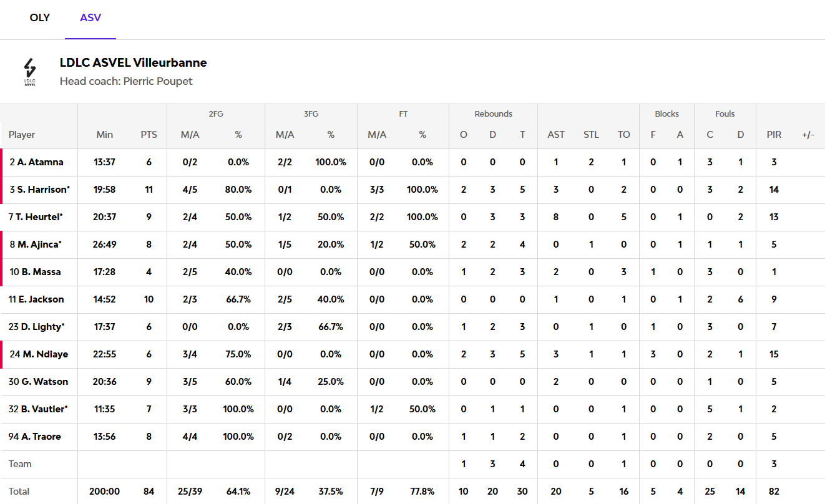
Task: Click the PIR column header
Action: click(x=774, y=135)
